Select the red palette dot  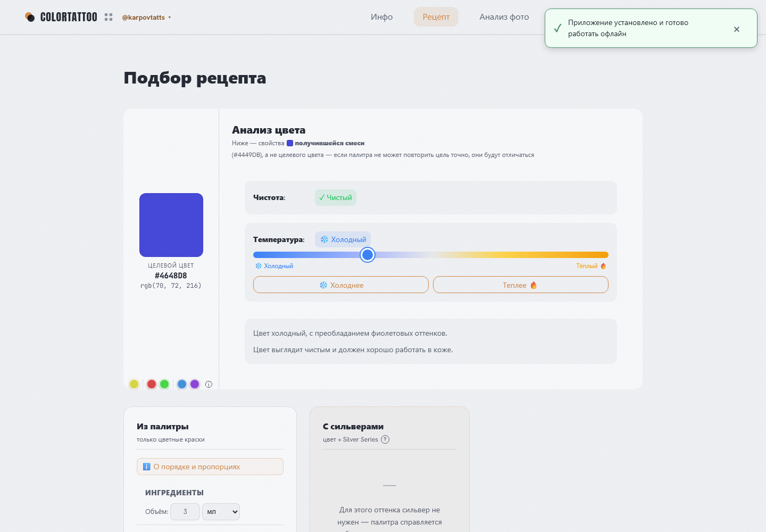click(152, 384)
